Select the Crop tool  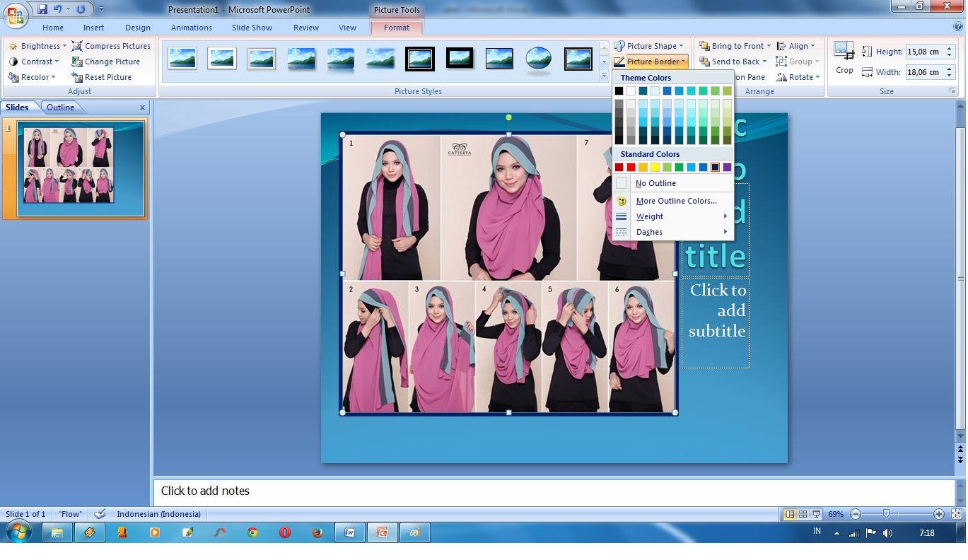point(844,57)
